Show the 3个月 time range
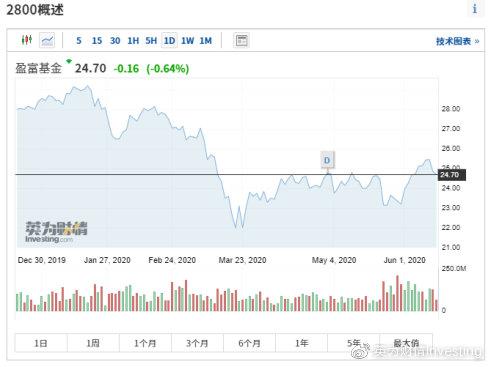Screen dimensions: 488x367 tap(197, 343)
